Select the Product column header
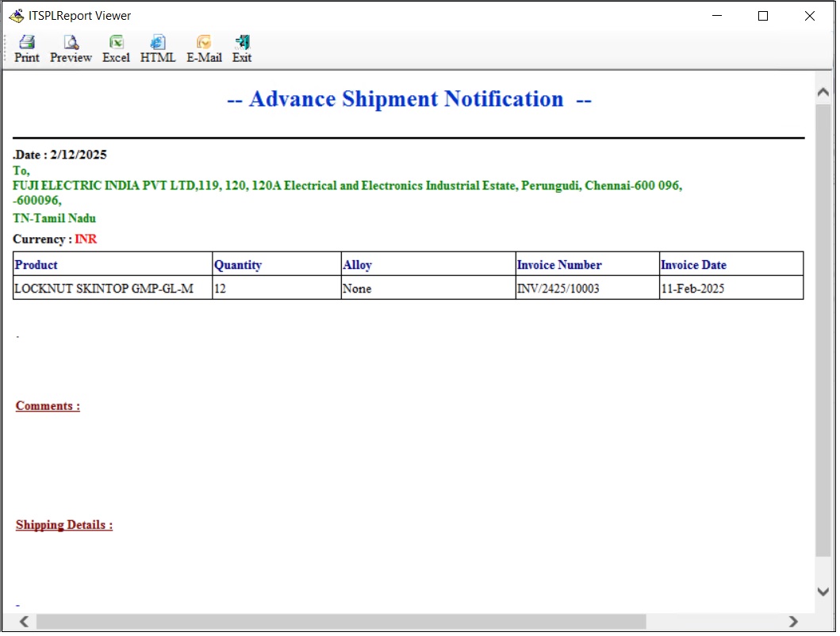The height and width of the screenshot is (636, 840). click(x=35, y=264)
